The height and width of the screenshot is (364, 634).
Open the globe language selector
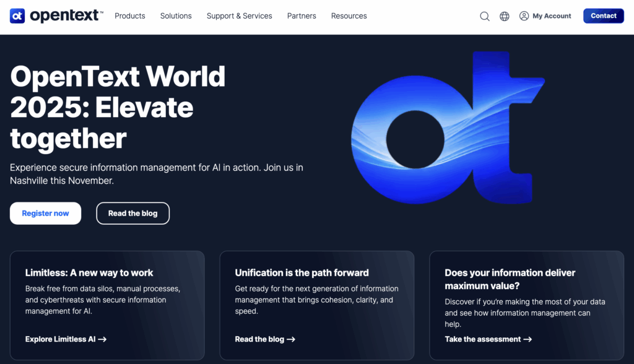coord(504,16)
